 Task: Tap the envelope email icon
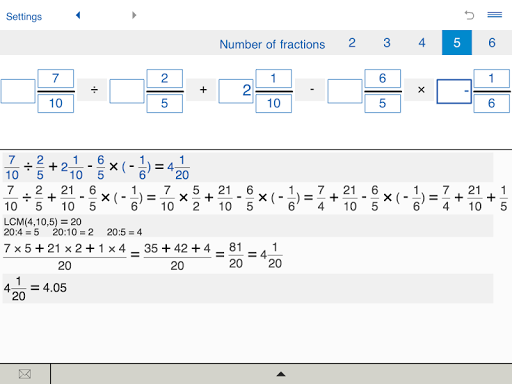tap(25, 374)
